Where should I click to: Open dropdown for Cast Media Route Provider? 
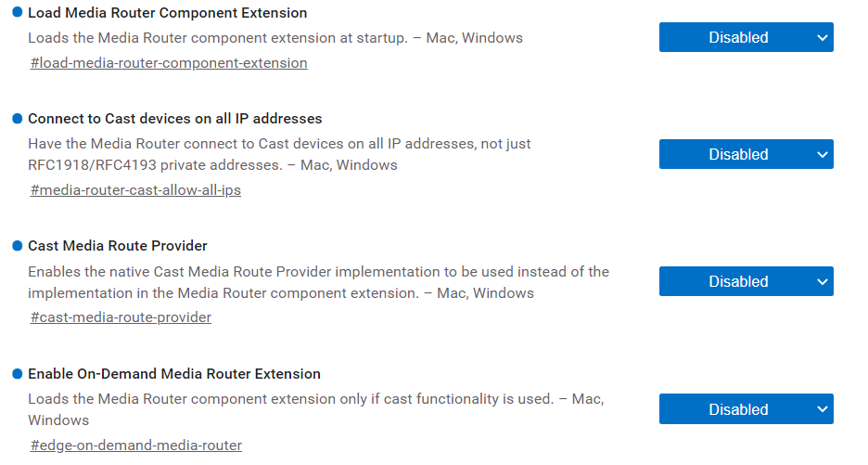pos(747,281)
